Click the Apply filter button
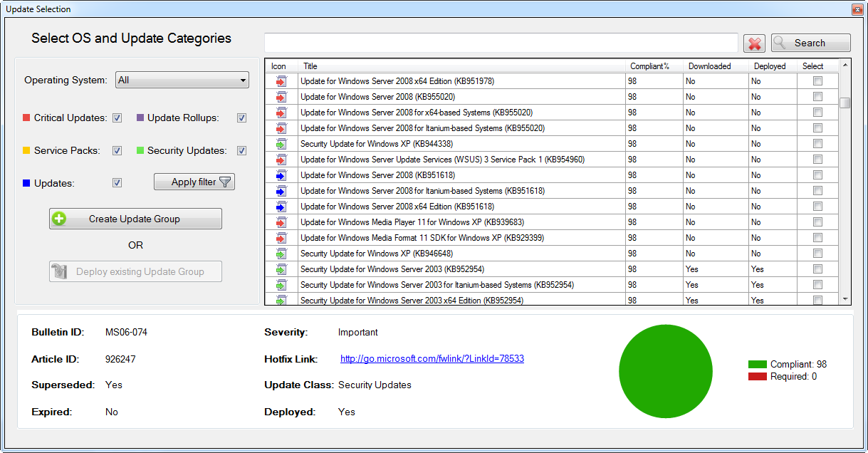This screenshot has height=453, width=868. [x=194, y=182]
